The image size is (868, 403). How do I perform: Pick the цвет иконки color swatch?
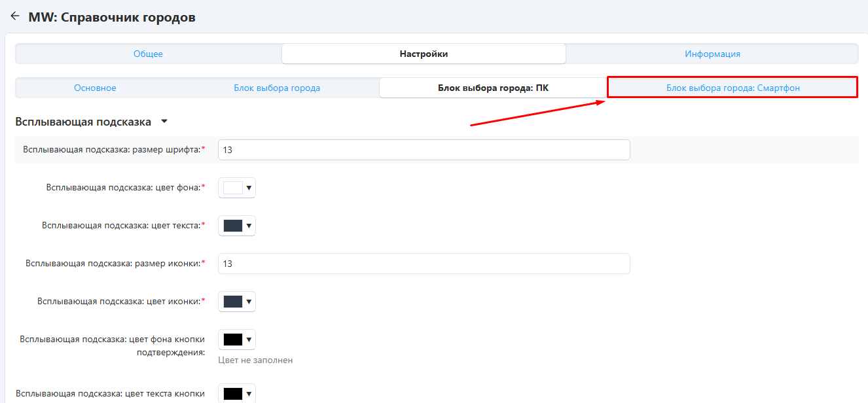pyautogui.click(x=232, y=302)
